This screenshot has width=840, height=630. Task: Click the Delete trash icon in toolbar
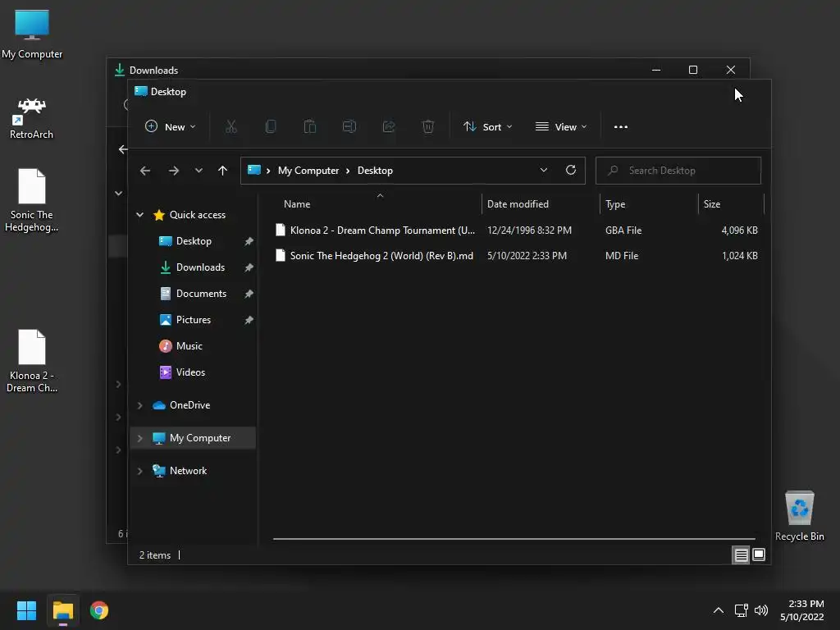pyautogui.click(x=428, y=127)
